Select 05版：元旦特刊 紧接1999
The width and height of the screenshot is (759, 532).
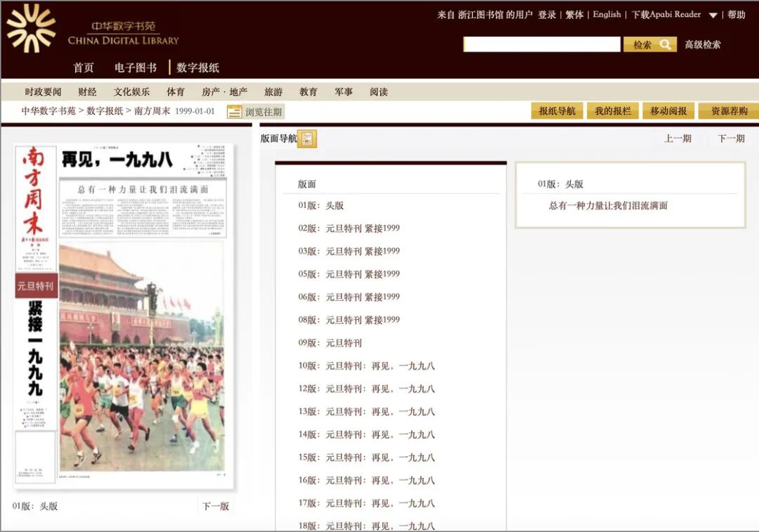pos(349,274)
